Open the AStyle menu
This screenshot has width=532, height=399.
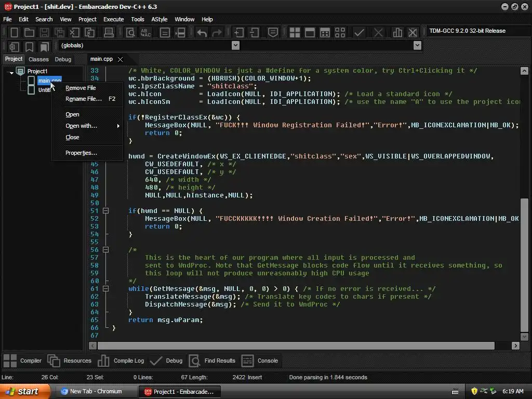[x=159, y=19]
